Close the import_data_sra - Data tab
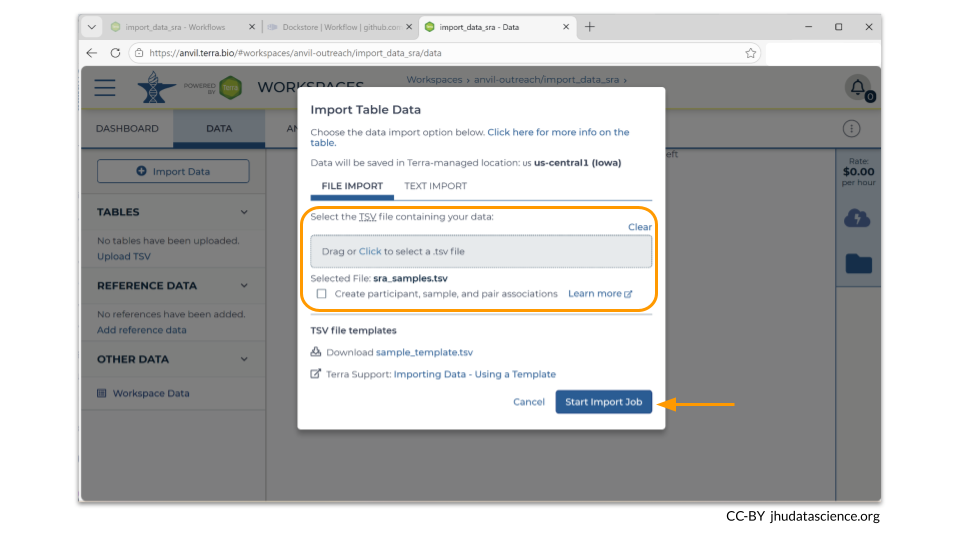 tap(566, 27)
